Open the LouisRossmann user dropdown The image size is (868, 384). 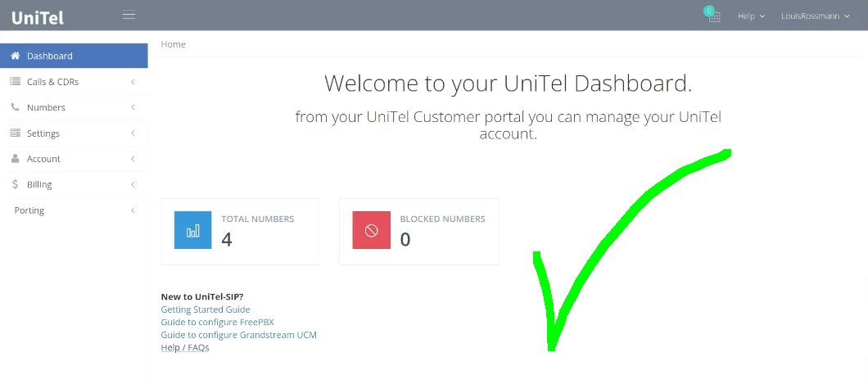(815, 16)
